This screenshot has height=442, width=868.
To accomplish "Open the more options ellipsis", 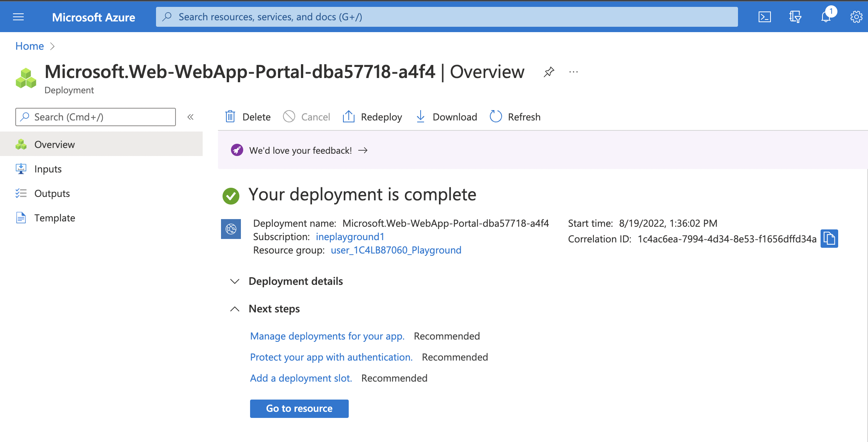I will 573,72.
